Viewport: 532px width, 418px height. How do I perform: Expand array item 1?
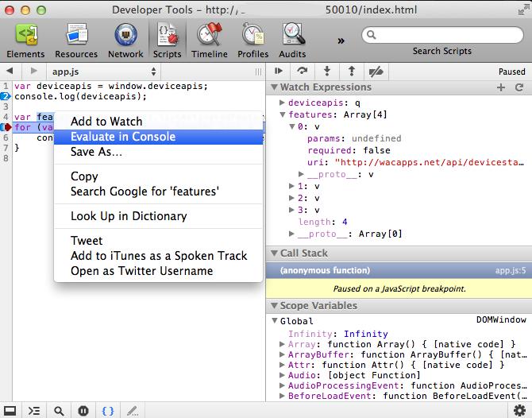point(291,186)
